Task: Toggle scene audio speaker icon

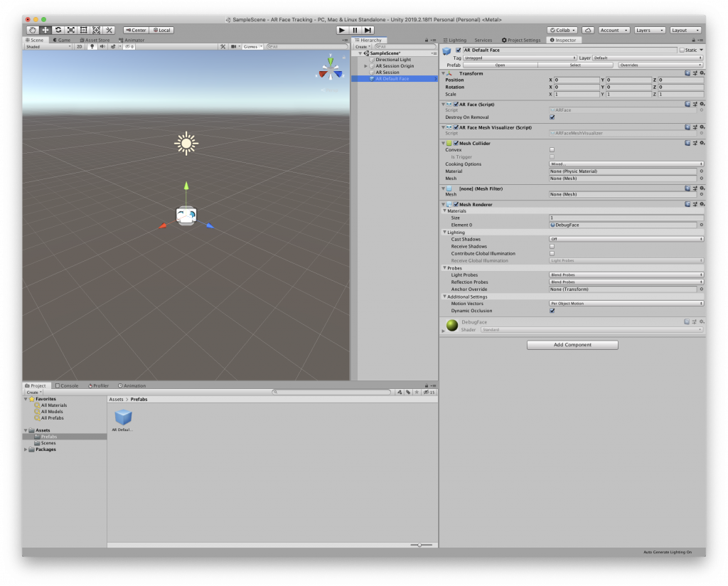Action: pos(102,46)
